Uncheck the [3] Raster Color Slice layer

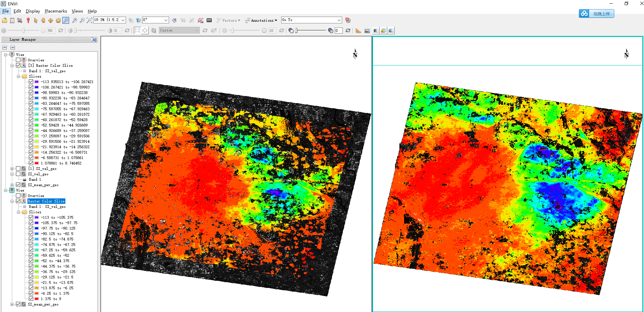coord(18,65)
